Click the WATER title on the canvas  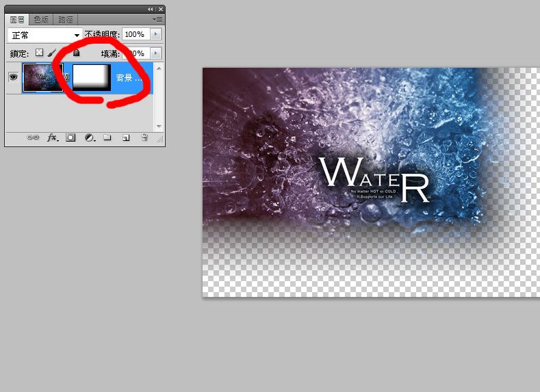tap(374, 179)
